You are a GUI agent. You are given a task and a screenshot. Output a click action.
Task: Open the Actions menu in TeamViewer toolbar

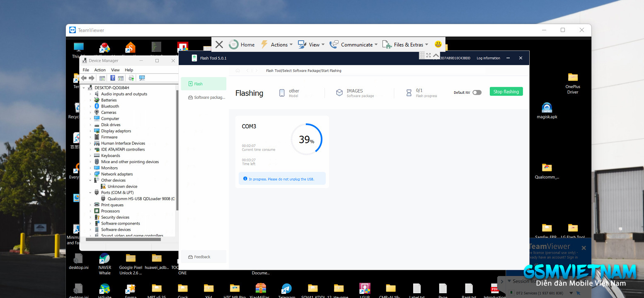(x=276, y=44)
